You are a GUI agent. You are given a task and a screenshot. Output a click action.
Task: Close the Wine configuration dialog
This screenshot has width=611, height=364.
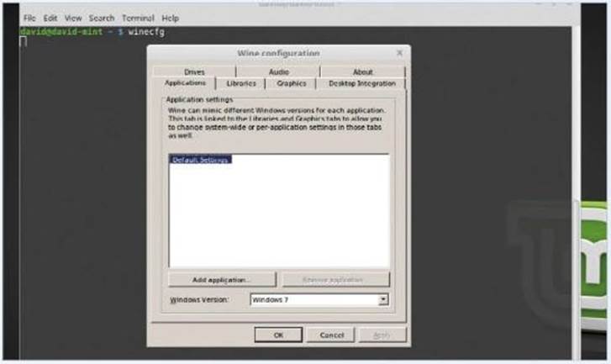pyautogui.click(x=399, y=53)
